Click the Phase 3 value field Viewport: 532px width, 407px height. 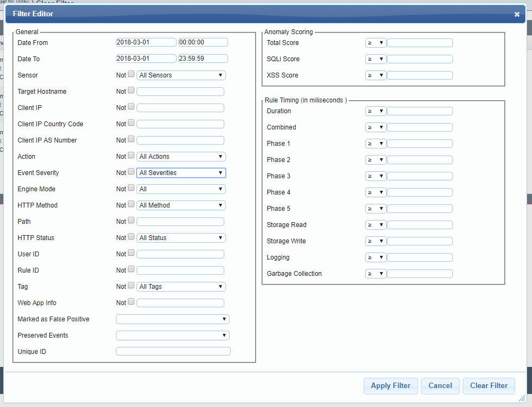[420, 176]
